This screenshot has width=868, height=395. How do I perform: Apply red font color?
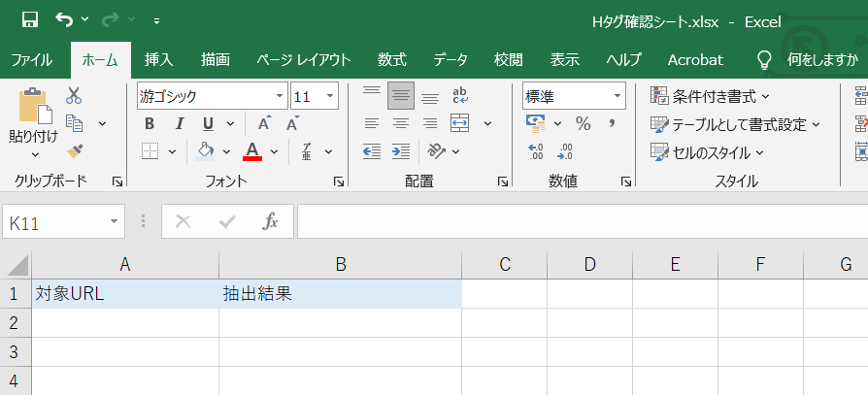[x=252, y=151]
